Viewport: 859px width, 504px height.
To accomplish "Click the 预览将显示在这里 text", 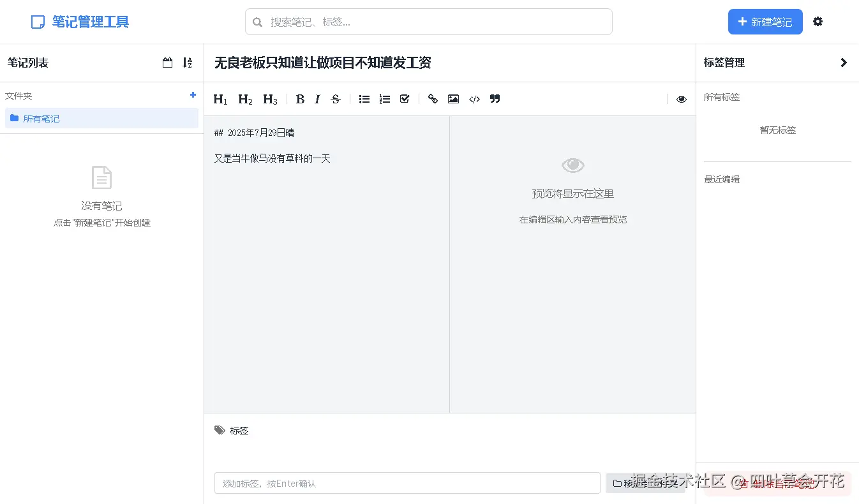I will coord(573,193).
